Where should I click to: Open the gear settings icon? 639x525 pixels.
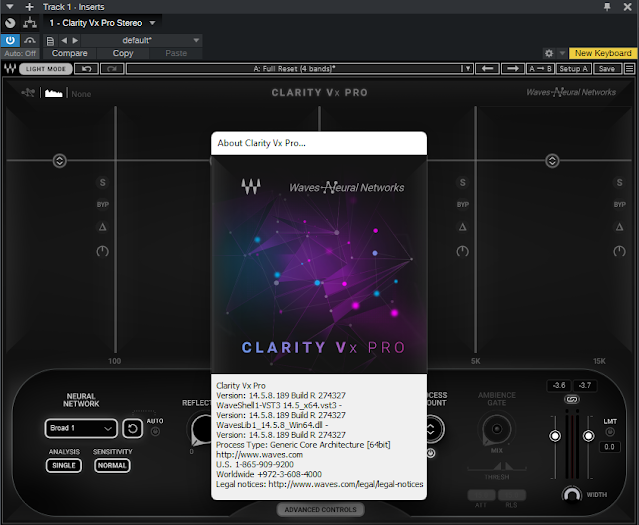click(x=549, y=53)
